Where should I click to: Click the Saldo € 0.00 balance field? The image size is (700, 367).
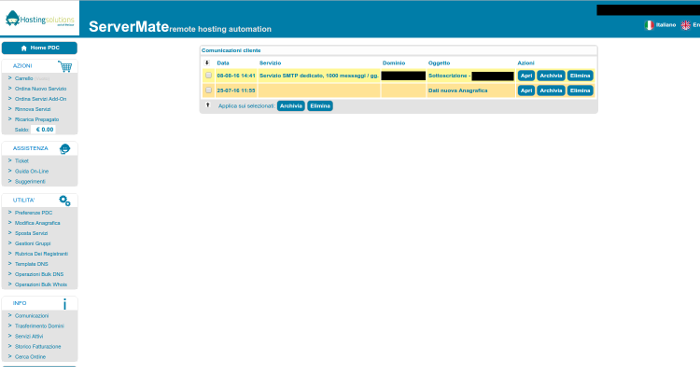point(44,129)
